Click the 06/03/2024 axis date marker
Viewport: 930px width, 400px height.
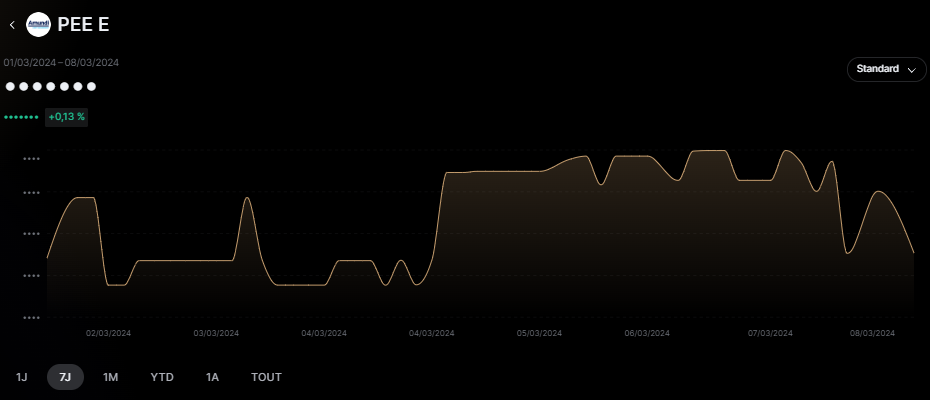point(647,333)
